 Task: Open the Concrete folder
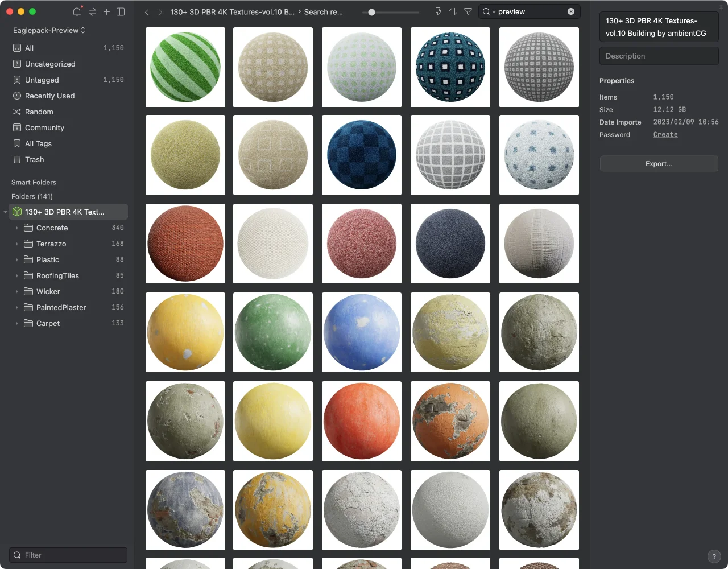68,228
